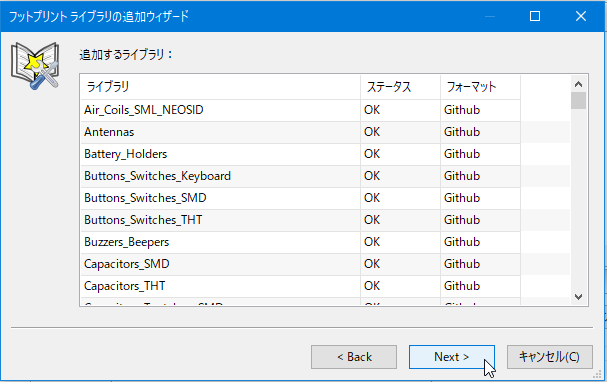Click the scrollbar down arrow
This screenshot has width=607, height=382.
[x=579, y=297]
